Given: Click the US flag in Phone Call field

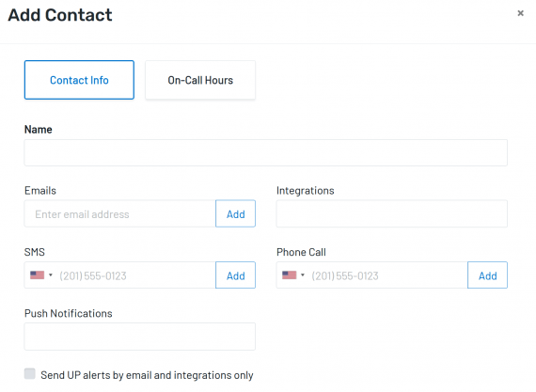Looking at the screenshot, I should tap(290, 275).
